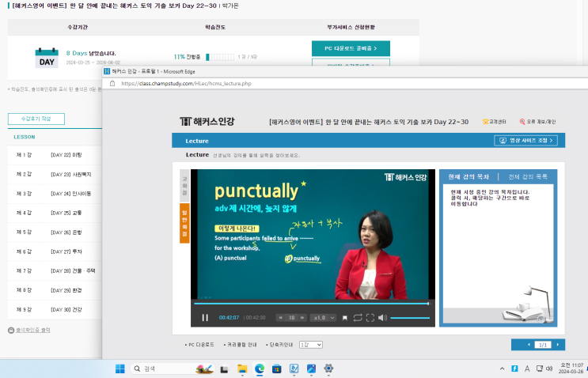Viewport: 588px width, 378px height.
Task: Click the 11% learning progress bar
Action: click(220, 57)
